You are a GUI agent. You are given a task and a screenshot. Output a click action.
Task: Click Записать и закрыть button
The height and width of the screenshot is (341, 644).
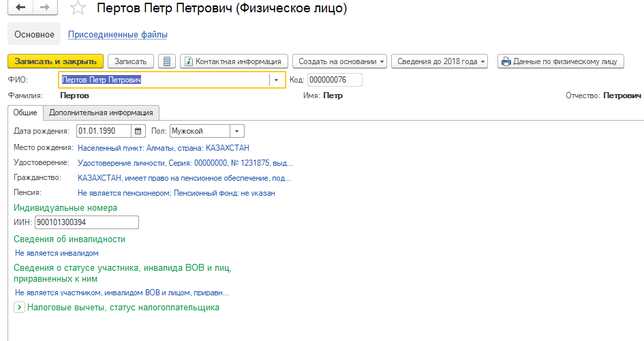click(55, 61)
